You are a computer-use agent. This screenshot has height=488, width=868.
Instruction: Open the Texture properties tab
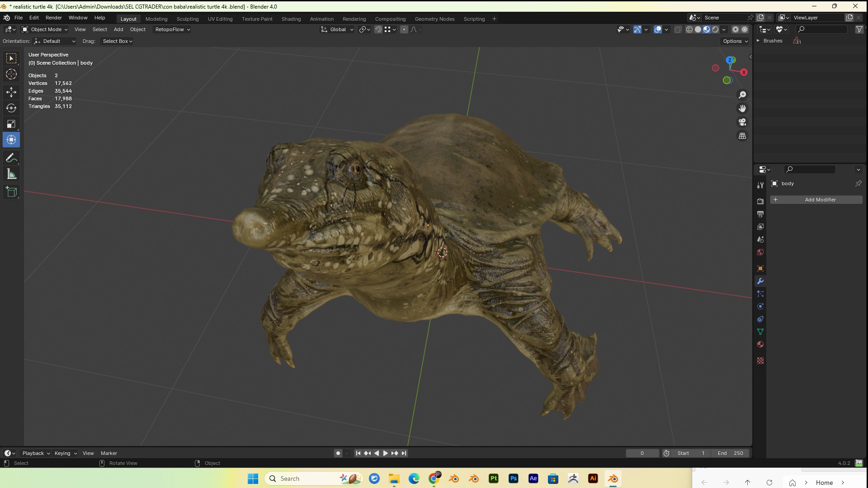tap(760, 361)
